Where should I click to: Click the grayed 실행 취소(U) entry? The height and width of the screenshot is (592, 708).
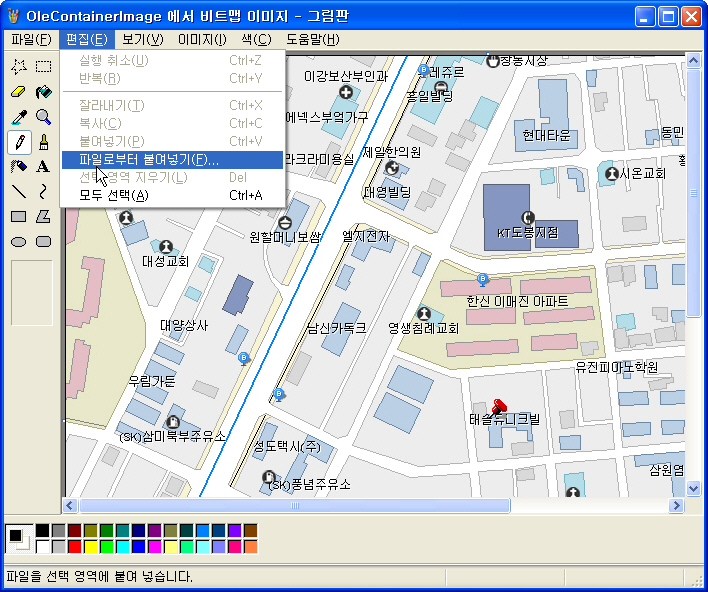172,61
